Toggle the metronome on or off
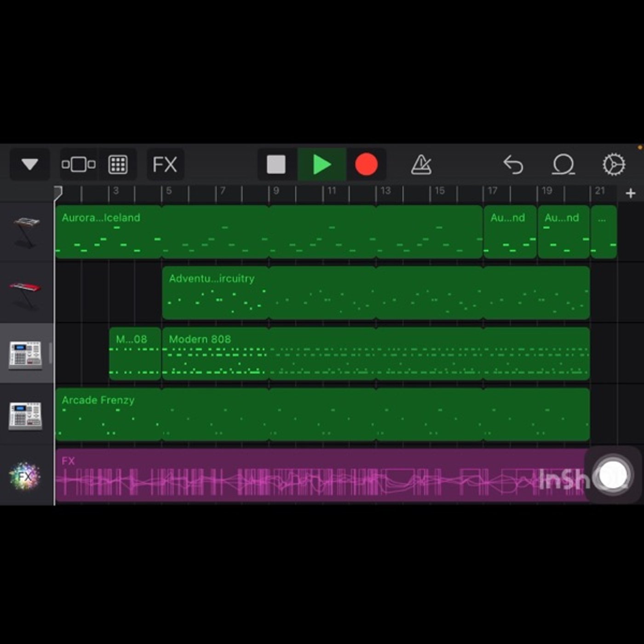Viewport: 644px width, 644px height. [x=421, y=164]
